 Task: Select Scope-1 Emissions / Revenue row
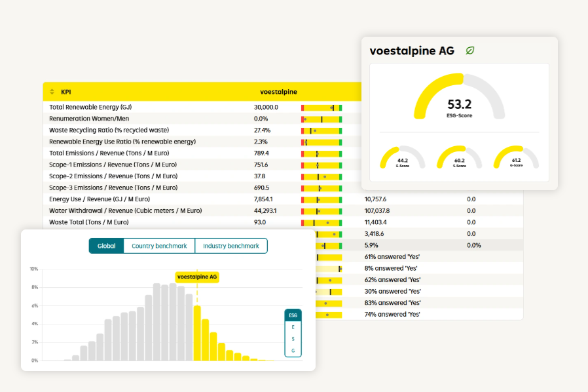click(x=202, y=165)
